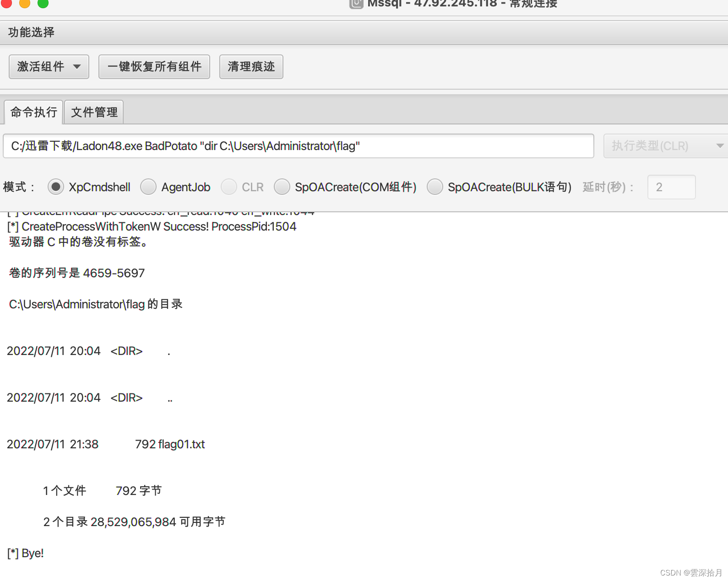Click 一键恢复所有组件 button
The width and height of the screenshot is (728, 581).
coord(154,67)
